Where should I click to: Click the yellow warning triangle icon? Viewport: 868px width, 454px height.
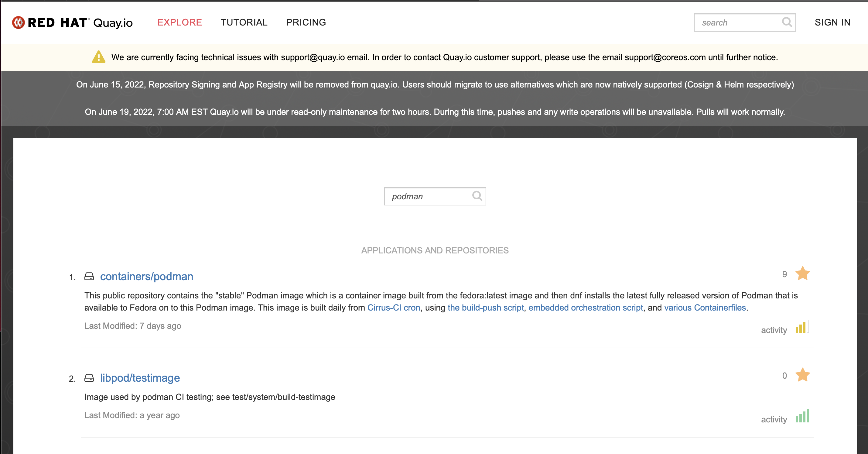click(98, 57)
